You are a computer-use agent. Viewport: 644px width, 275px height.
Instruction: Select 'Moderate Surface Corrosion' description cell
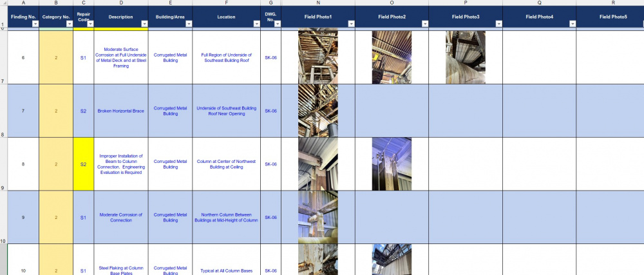pos(121,57)
